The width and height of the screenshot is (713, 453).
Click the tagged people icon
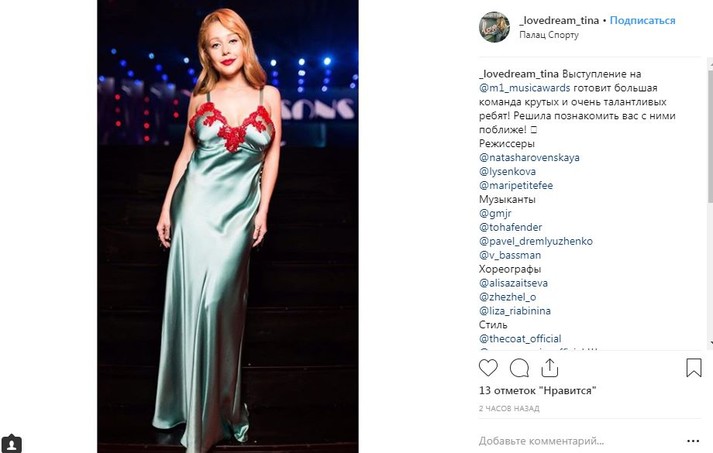12,442
